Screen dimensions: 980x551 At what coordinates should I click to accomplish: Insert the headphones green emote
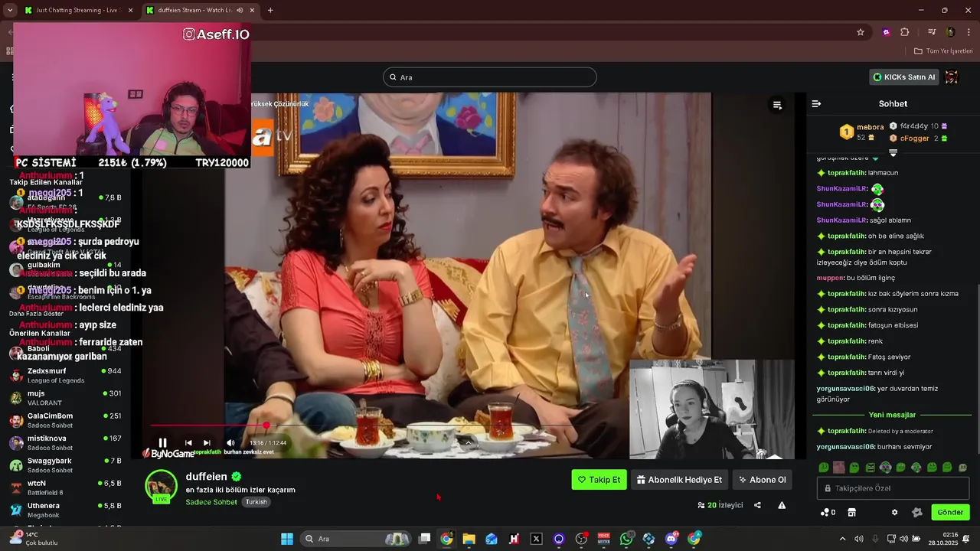[x=885, y=468]
